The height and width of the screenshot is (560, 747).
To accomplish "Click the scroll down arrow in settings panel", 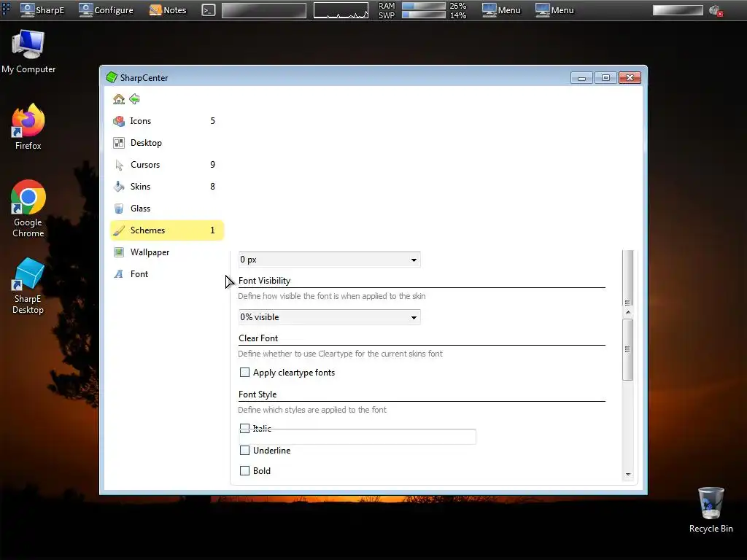I will coord(628,474).
